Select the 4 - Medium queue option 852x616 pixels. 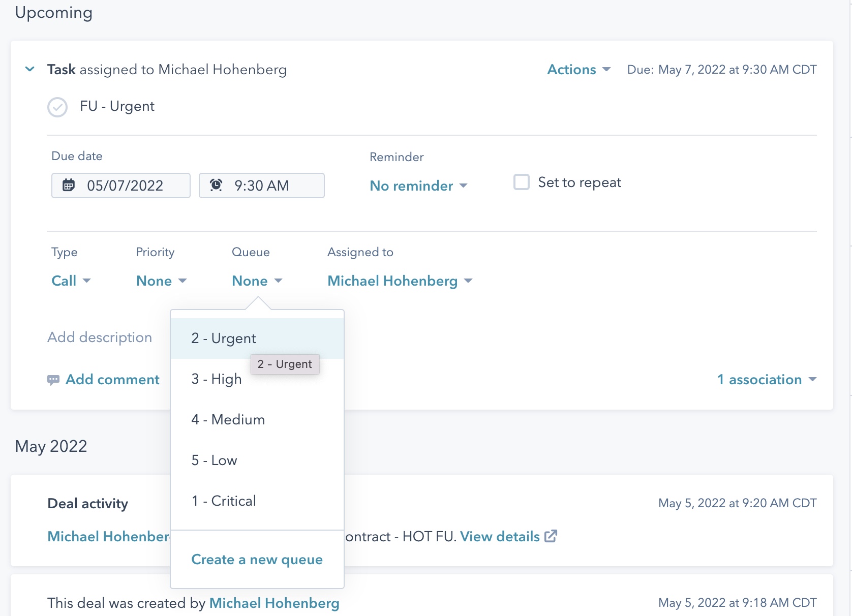228,419
